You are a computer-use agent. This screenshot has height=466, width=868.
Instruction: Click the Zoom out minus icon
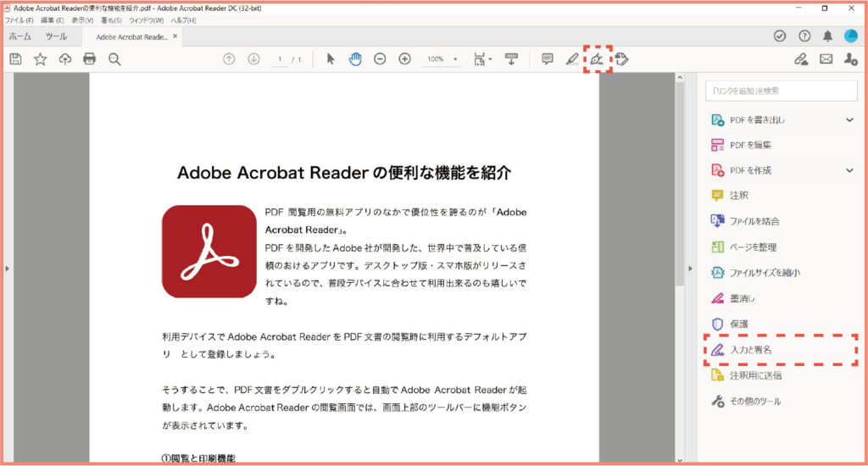[x=380, y=58]
